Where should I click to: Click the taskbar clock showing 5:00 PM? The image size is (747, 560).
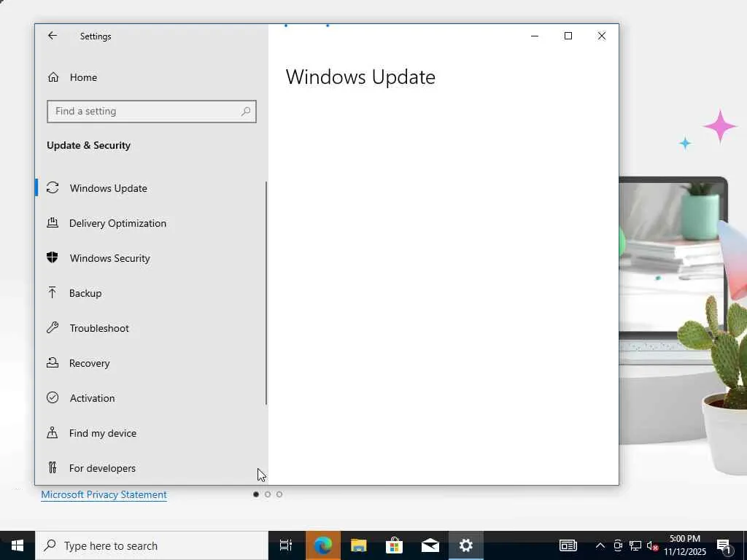point(684,545)
